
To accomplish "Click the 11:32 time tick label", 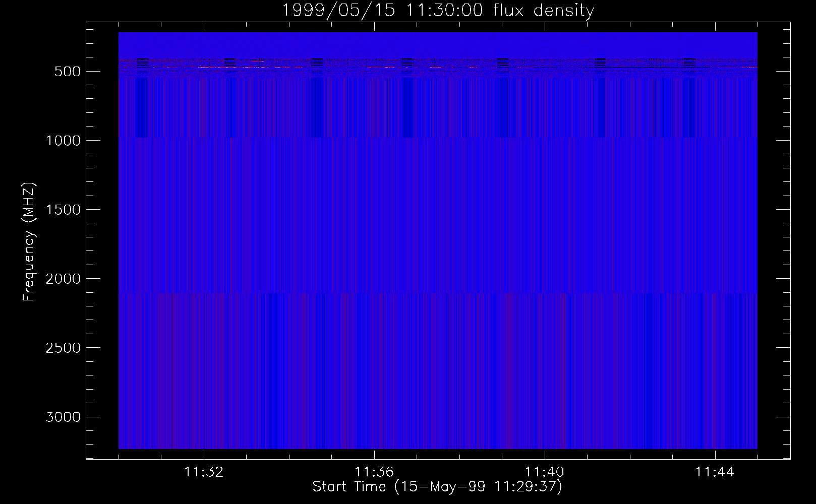I will [204, 472].
